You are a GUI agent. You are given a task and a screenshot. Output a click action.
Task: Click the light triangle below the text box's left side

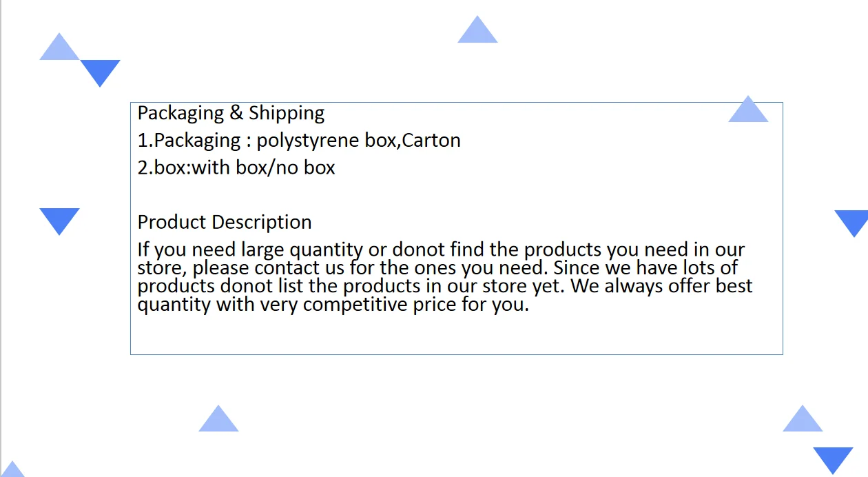pos(218,421)
